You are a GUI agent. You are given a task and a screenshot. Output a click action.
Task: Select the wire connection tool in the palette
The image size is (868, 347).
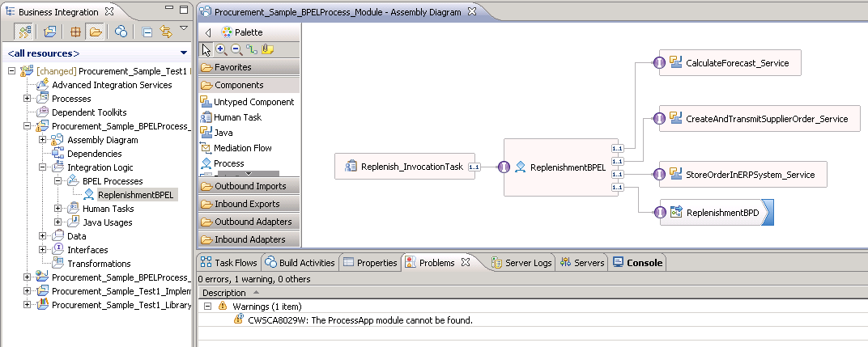pos(251,49)
